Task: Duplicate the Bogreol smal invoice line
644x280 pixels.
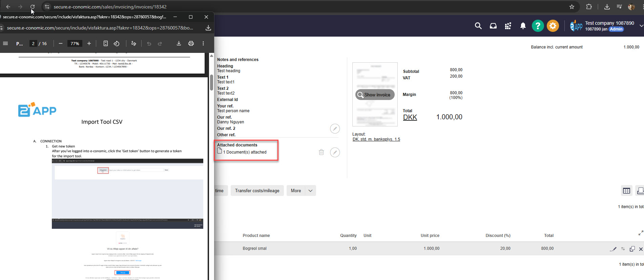Action: pos(632,249)
